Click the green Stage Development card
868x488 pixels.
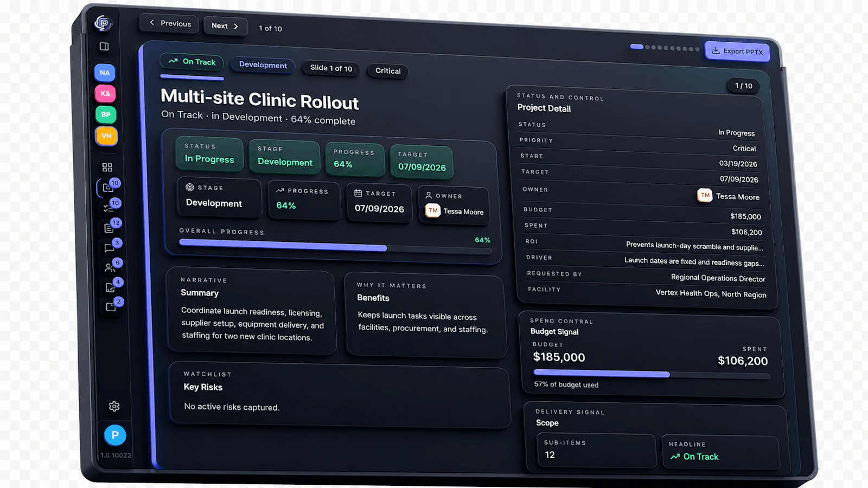(285, 157)
